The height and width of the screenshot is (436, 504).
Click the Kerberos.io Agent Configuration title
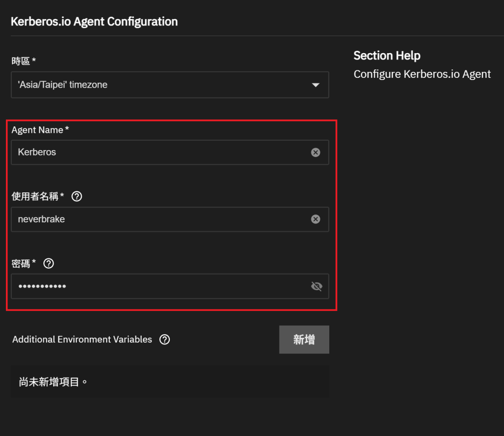[x=94, y=22]
